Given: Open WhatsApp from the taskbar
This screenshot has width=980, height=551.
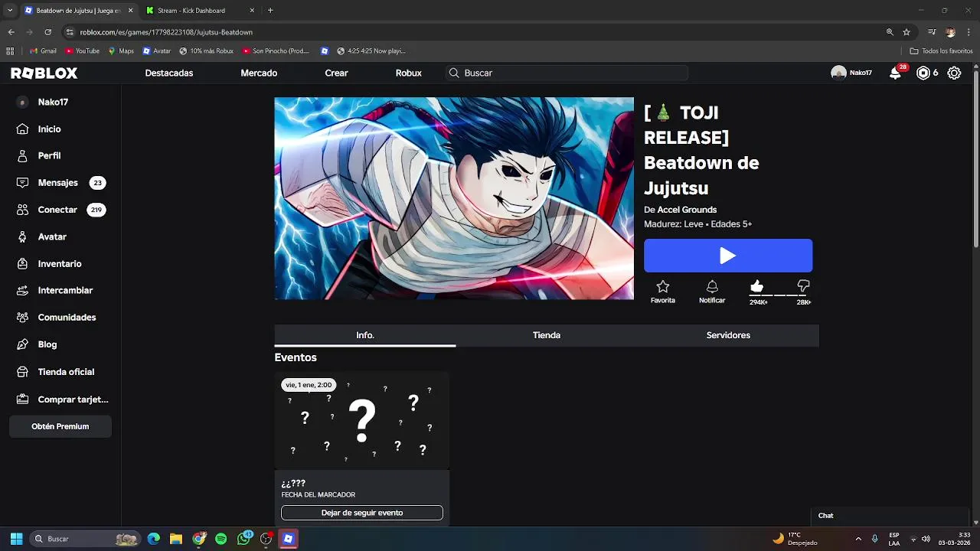Looking at the screenshot, I should pos(244,539).
